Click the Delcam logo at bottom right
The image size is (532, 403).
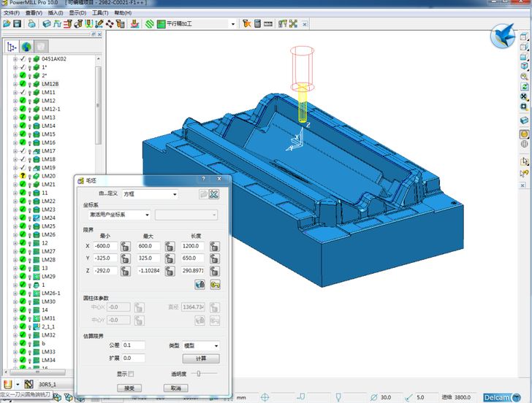coord(502,398)
